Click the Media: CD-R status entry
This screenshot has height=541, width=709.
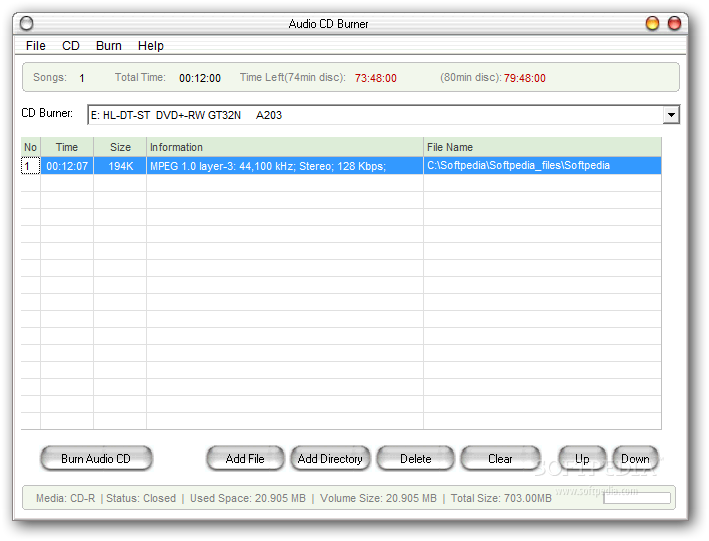66,498
